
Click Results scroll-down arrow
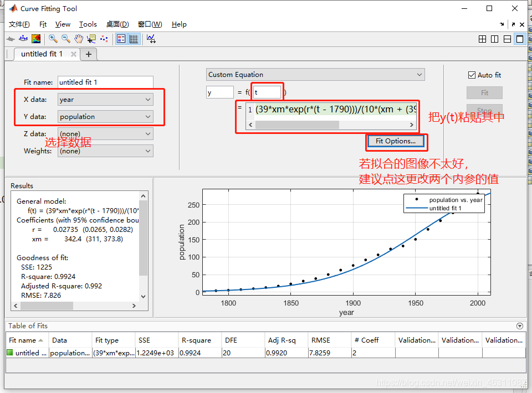(x=143, y=297)
